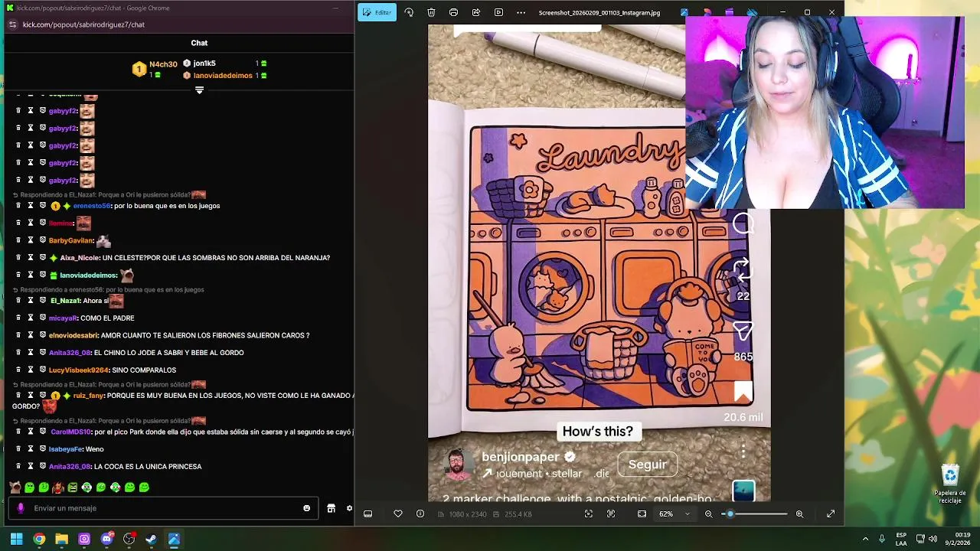This screenshot has height=551, width=980.
Task: Select the Papelera de reciclaje desktop icon
Action: pyautogui.click(x=950, y=484)
